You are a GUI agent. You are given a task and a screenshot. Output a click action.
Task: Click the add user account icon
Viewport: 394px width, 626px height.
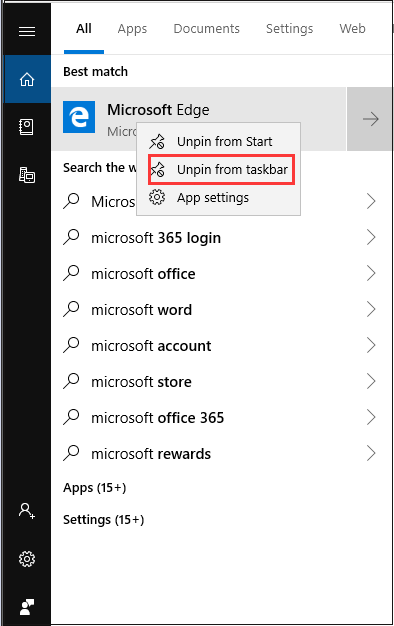click(27, 511)
